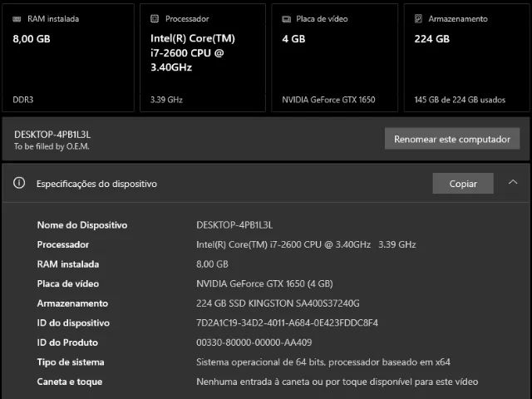The height and width of the screenshot is (399, 532).
Task: Click the Armazenamento disk icon
Action: pyautogui.click(x=418, y=18)
